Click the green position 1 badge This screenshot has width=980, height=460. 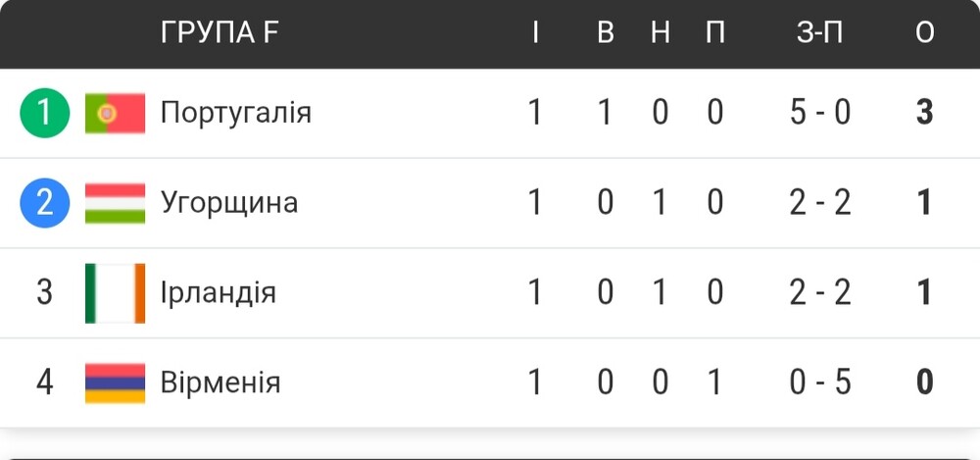coord(44,113)
